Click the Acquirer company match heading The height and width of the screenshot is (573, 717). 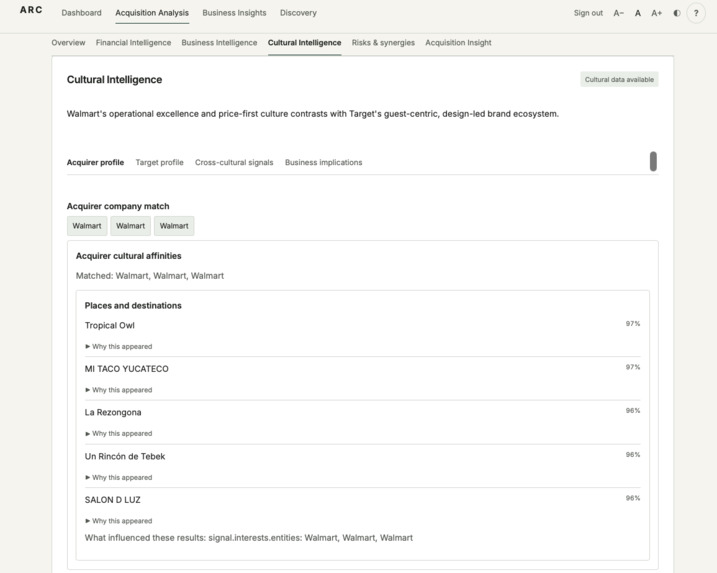[x=118, y=206]
